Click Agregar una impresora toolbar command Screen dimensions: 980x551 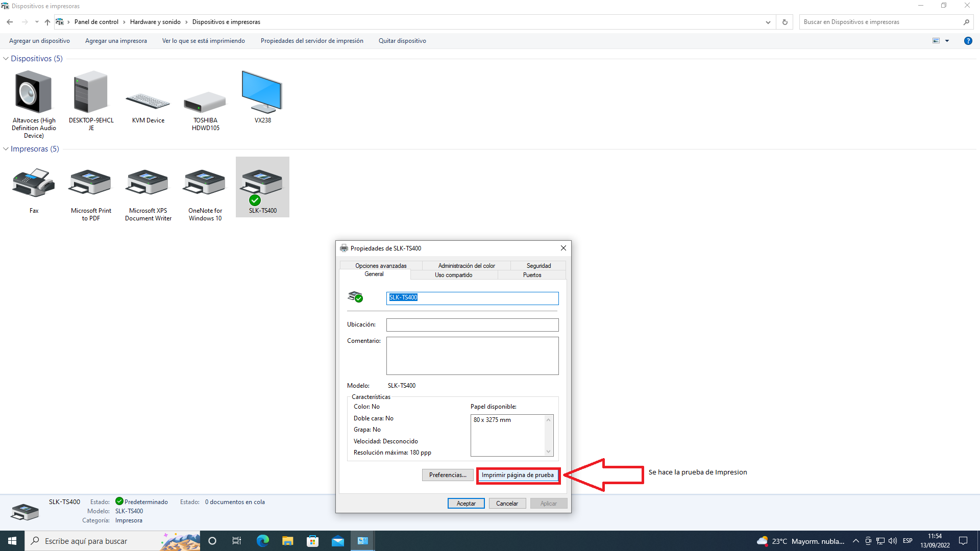pyautogui.click(x=116, y=41)
